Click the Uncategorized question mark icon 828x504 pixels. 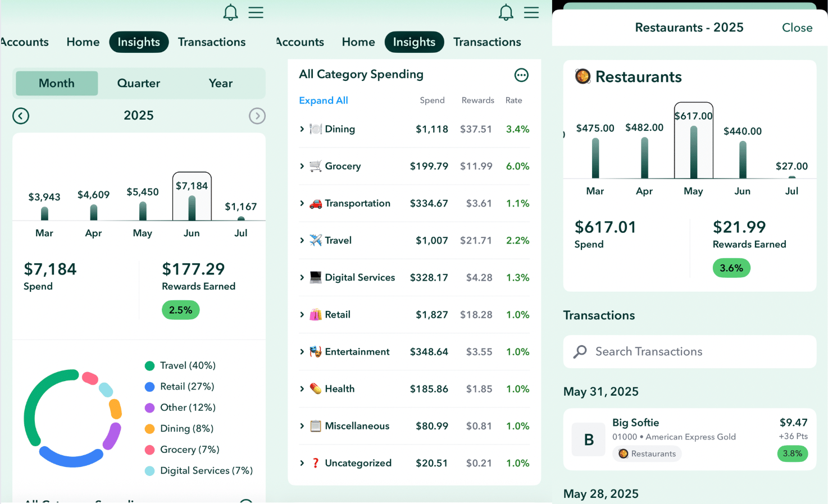pos(316,463)
